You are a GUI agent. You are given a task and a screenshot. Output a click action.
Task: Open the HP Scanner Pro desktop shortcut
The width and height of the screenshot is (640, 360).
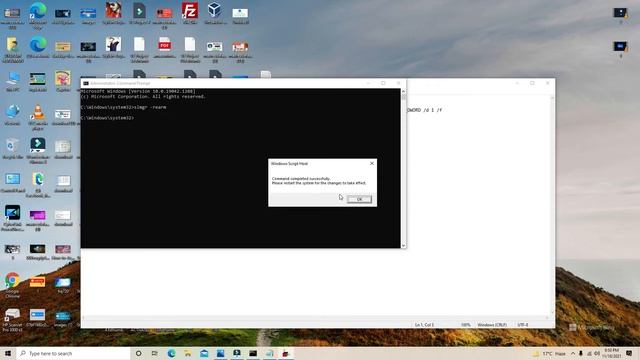click(x=12, y=320)
